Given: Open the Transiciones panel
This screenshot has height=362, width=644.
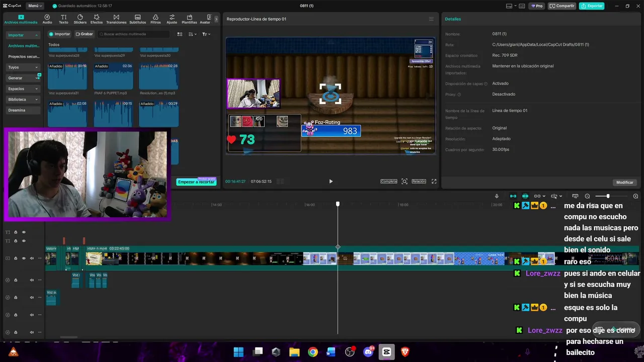Looking at the screenshot, I should [x=116, y=19].
